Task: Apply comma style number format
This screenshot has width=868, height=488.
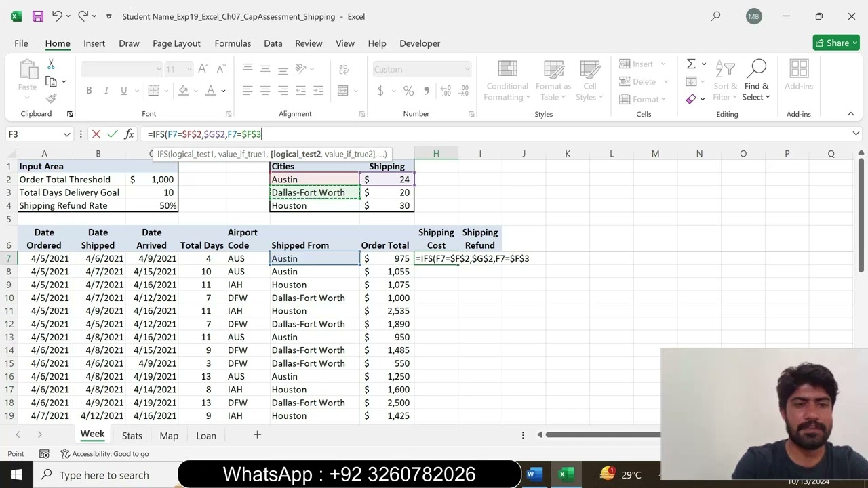Action: coord(427,91)
